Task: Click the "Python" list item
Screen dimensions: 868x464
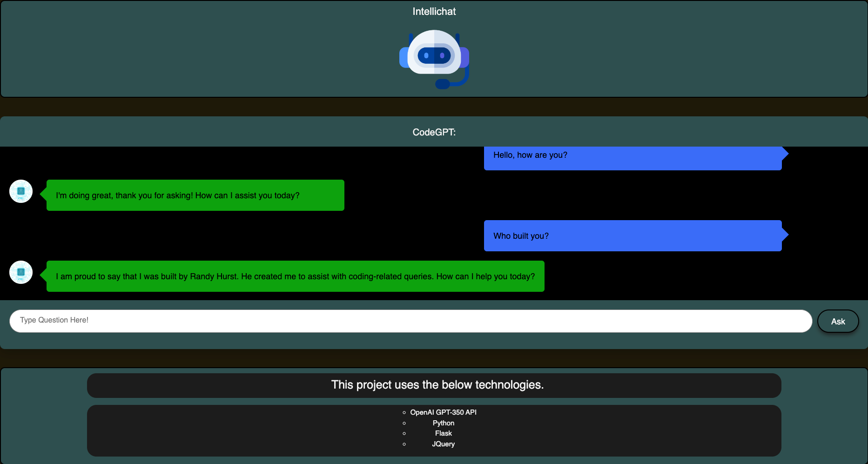Action: click(x=444, y=423)
